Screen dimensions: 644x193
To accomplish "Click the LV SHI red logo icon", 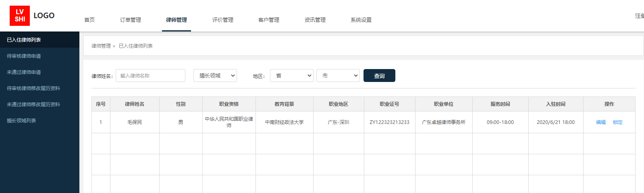I will tap(20, 16).
